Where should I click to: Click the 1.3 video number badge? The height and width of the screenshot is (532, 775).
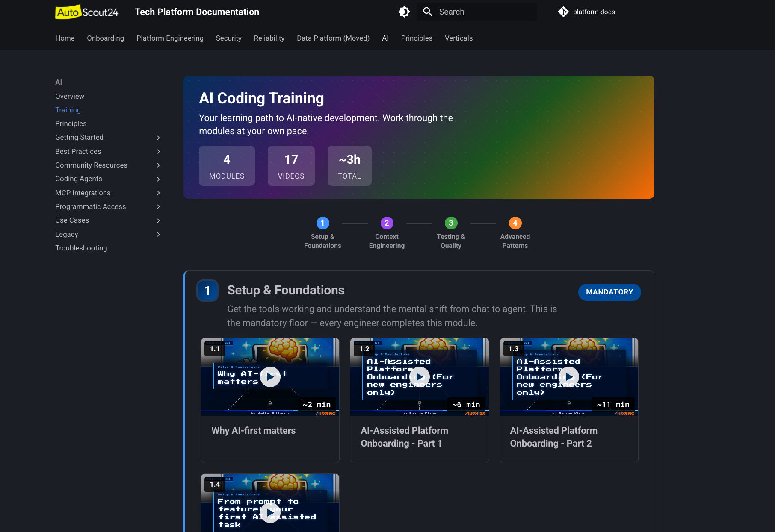click(x=513, y=349)
